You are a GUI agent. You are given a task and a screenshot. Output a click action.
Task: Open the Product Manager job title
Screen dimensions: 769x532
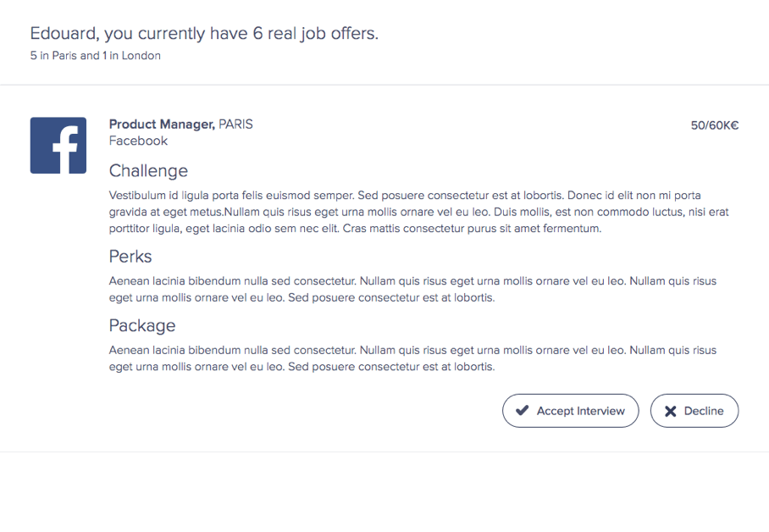point(162,125)
